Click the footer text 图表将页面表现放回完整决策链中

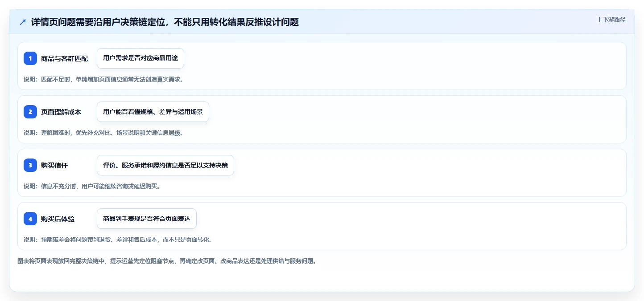pos(167,261)
